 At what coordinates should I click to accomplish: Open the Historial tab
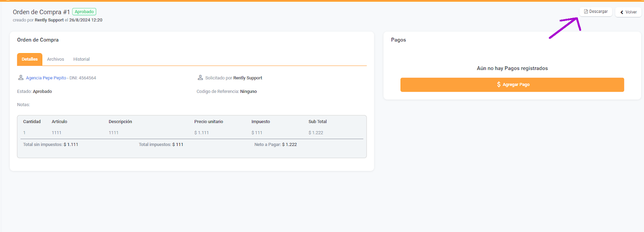[x=81, y=59]
